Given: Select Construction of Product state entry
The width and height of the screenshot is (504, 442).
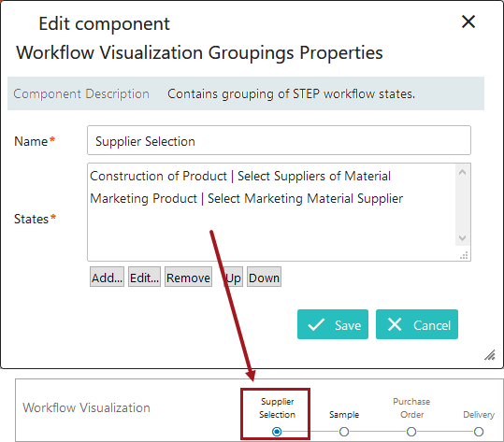Looking at the screenshot, I should [x=240, y=176].
